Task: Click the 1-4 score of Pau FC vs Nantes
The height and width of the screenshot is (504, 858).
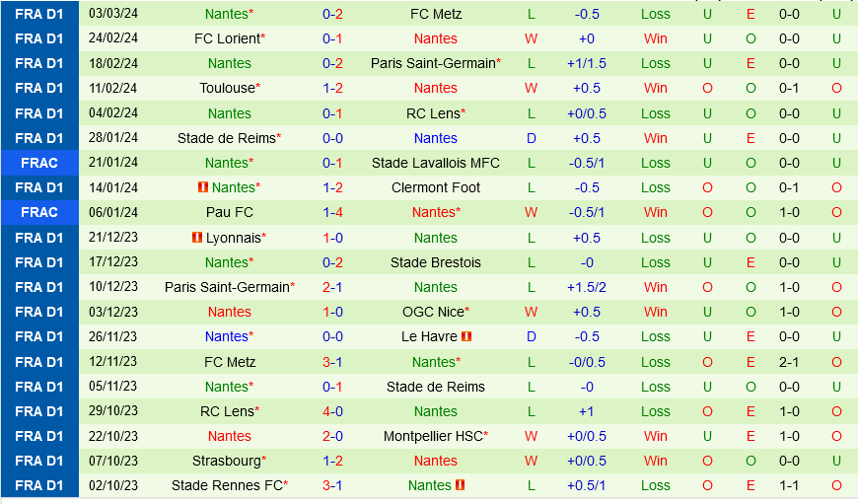Action: [332, 212]
